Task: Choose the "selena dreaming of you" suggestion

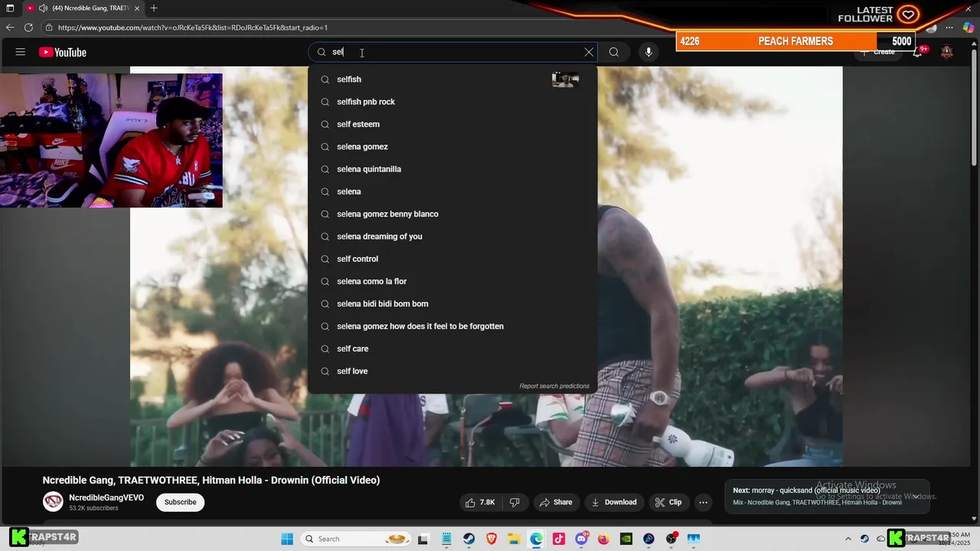Action: coord(452,236)
